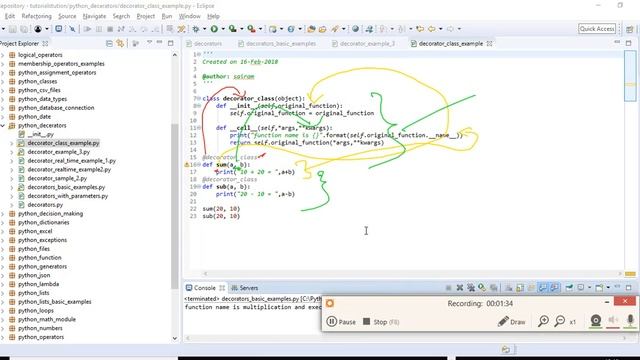Click the green Run toolbar icon
640x360 pixels.
click(x=214, y=29)
